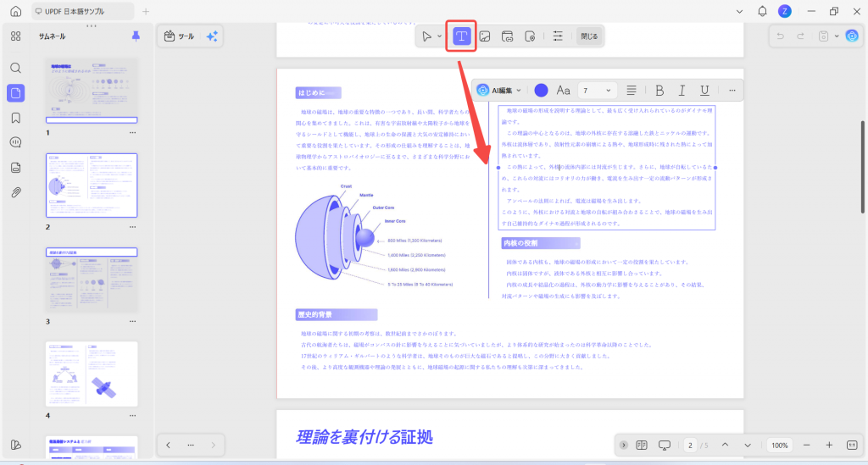The height and width of the screenshot is (465, 868).
Task: Click the 閉じる close button
Action: pos(589,36)
